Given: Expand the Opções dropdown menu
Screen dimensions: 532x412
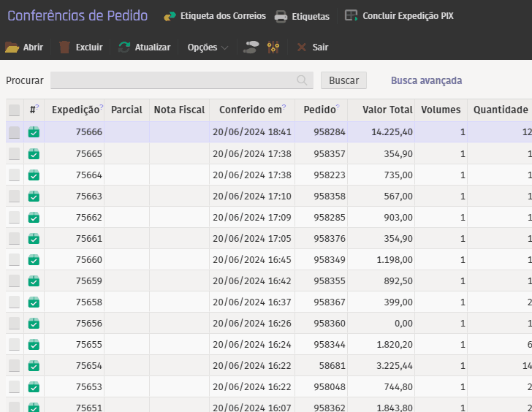Looking at the screenshot, I should [208, 47].
